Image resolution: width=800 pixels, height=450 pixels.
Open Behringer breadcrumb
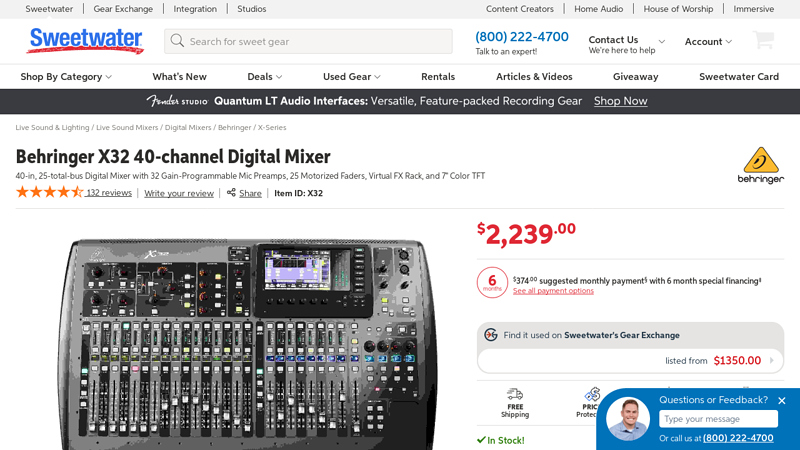pos(234,128)
